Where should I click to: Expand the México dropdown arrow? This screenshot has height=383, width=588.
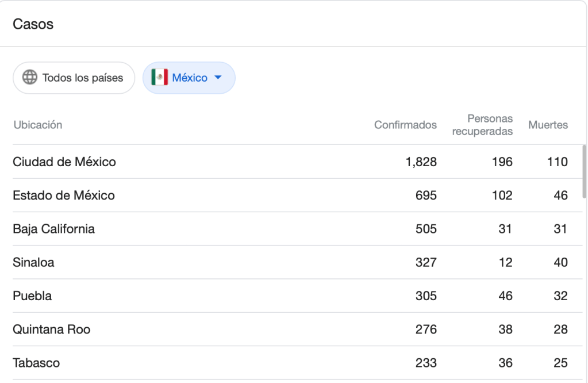pyautogui.click(x=218, y=78)
